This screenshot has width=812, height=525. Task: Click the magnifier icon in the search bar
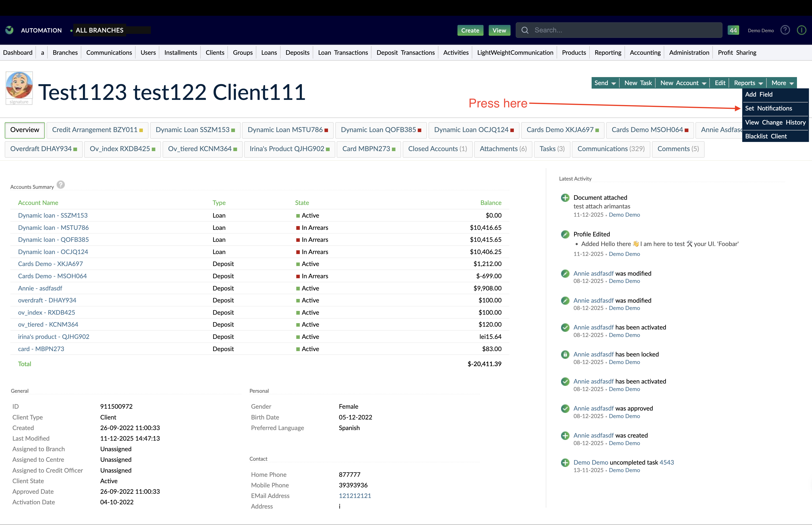525,30
